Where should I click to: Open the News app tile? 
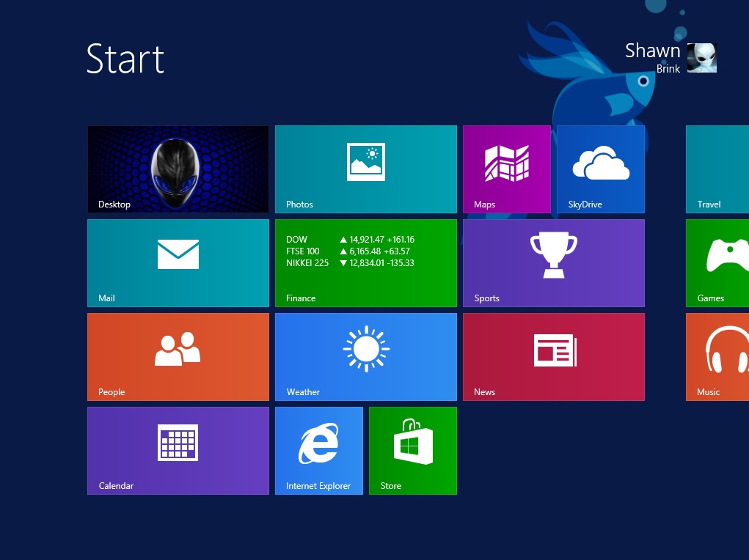tap(553, 356)
